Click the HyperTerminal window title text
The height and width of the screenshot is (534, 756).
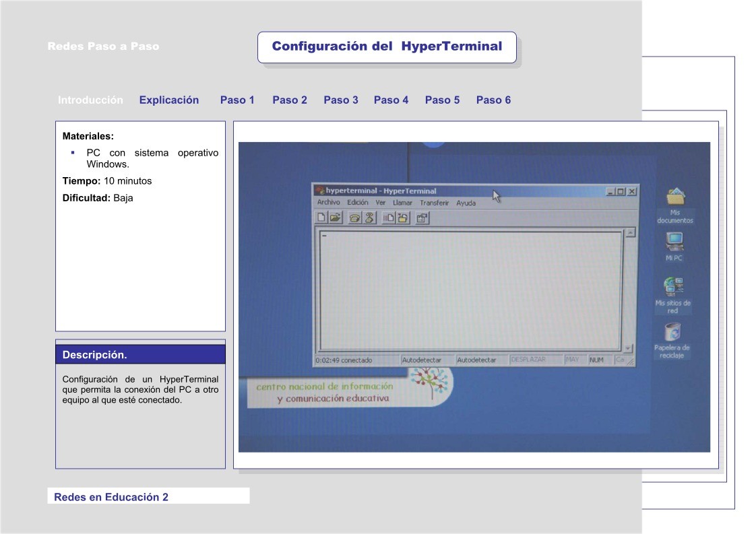tap(381, 191)
